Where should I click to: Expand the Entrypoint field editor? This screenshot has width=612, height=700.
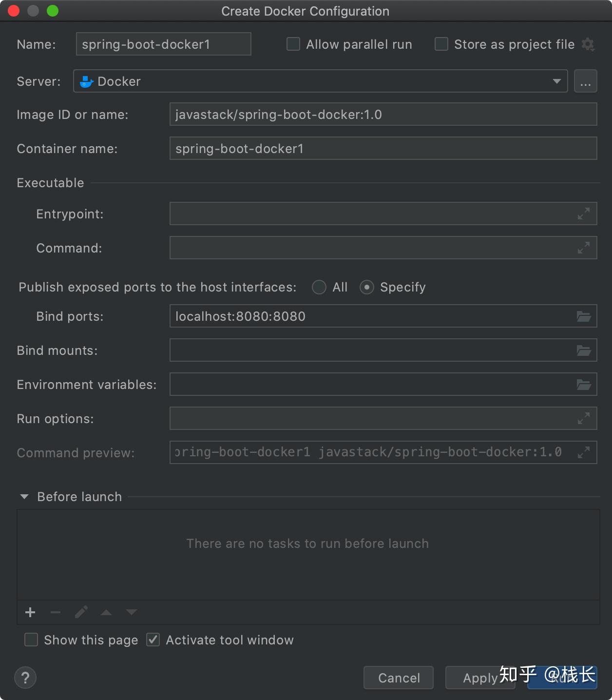tap(584, 214)
